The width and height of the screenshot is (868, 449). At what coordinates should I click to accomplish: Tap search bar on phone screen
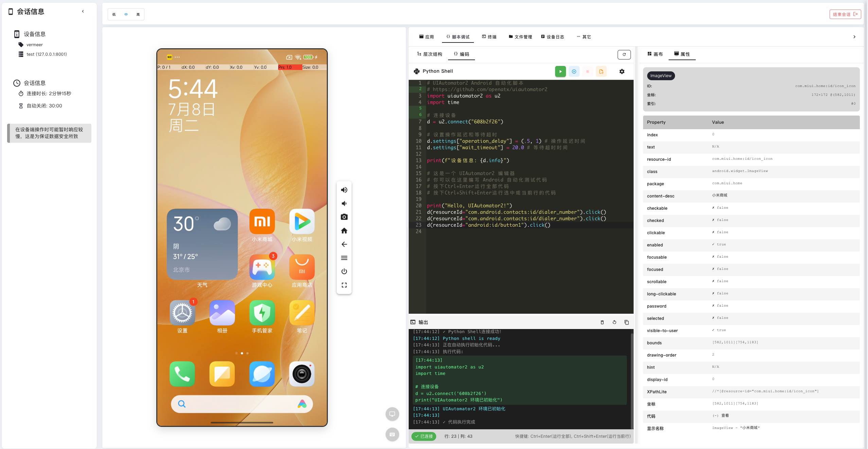point(242,404)
